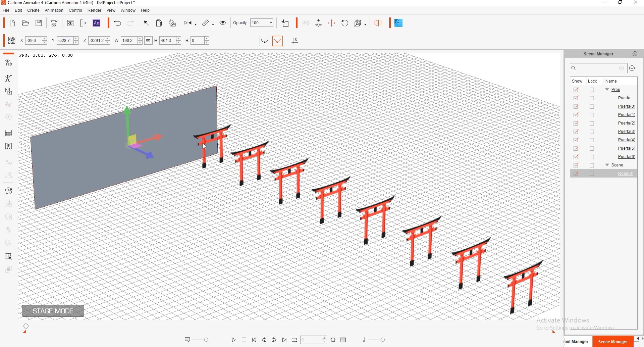Toggle the eye visibility icon in toolbar
This screenshot has height=347, width=644.
tap(223, 23)
